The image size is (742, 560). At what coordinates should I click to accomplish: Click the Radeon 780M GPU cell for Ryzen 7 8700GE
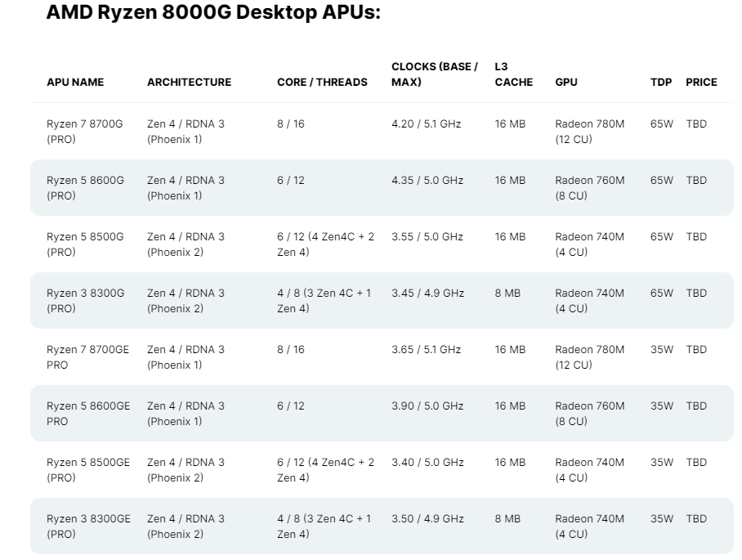click(x=590, y=357)
